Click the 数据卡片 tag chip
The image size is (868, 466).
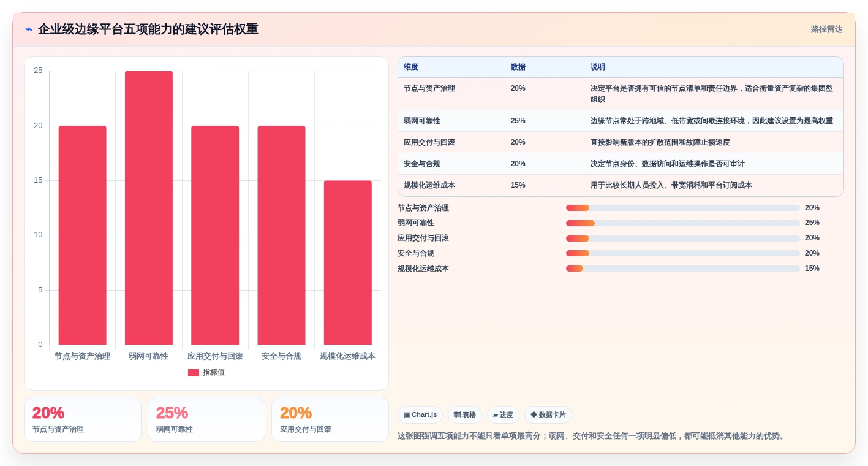tap(548, 415)
